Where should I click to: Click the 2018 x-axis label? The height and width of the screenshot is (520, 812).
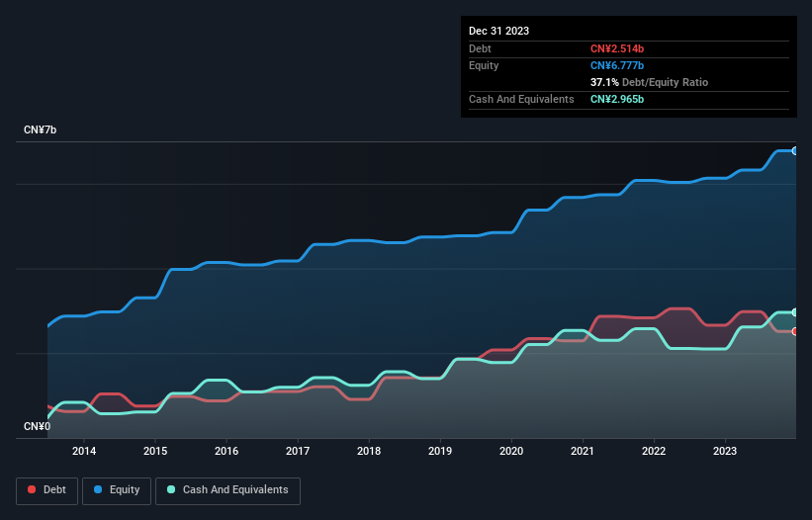(369, 451)
